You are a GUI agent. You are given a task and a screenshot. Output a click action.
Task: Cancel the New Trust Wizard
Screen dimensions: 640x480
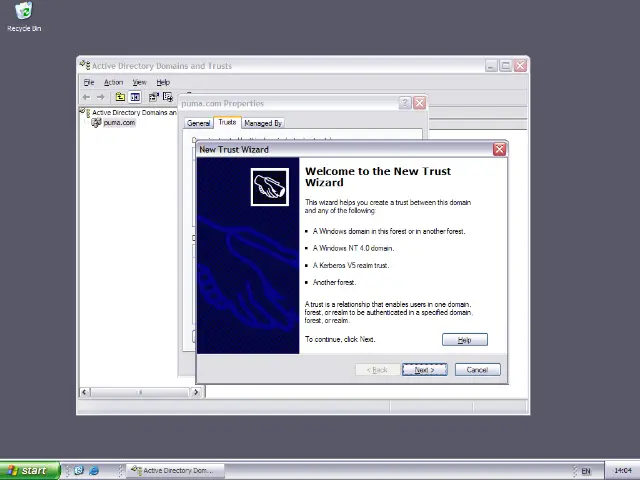coord(477,370)
